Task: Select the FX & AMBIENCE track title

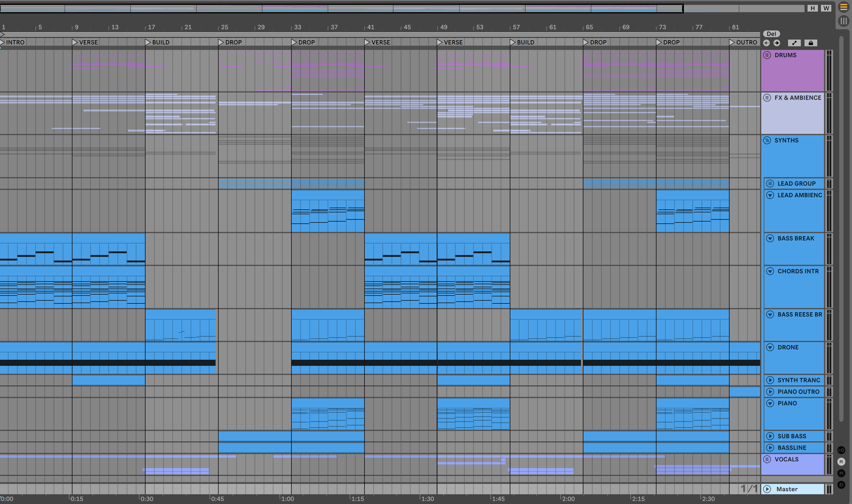Action: point(797,98)
